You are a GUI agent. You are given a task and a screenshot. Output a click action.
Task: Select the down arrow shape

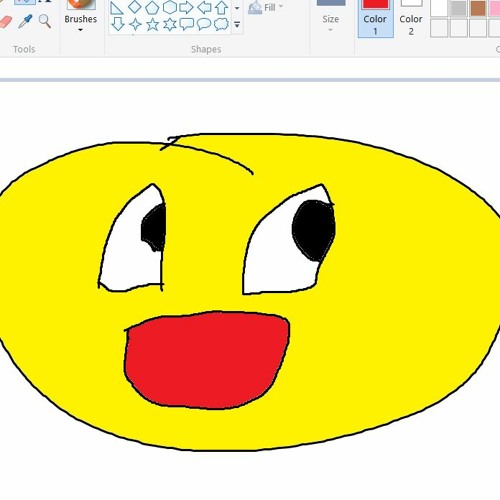click(x=117, y=24)
